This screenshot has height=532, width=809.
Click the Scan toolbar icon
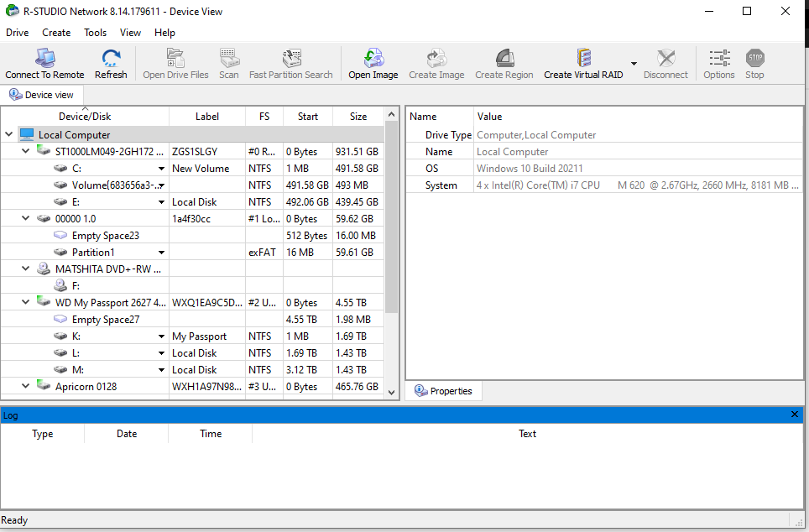pyautogui.click(x=229, y=58)
